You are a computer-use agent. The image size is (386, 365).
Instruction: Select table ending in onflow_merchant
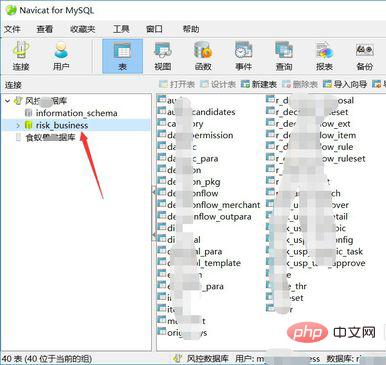[213, 205]
